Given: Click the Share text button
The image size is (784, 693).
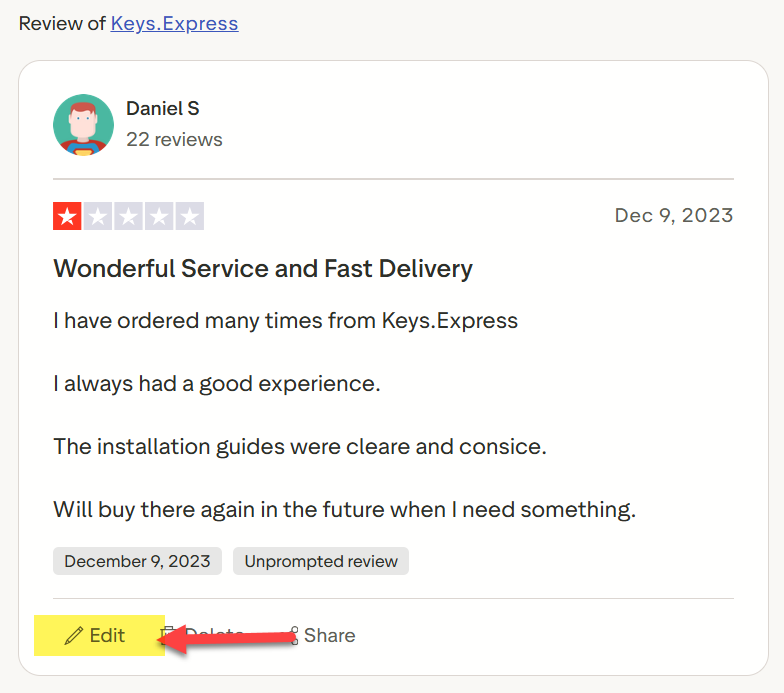Looking at the screenshot, I should click(x=330, y=636).
